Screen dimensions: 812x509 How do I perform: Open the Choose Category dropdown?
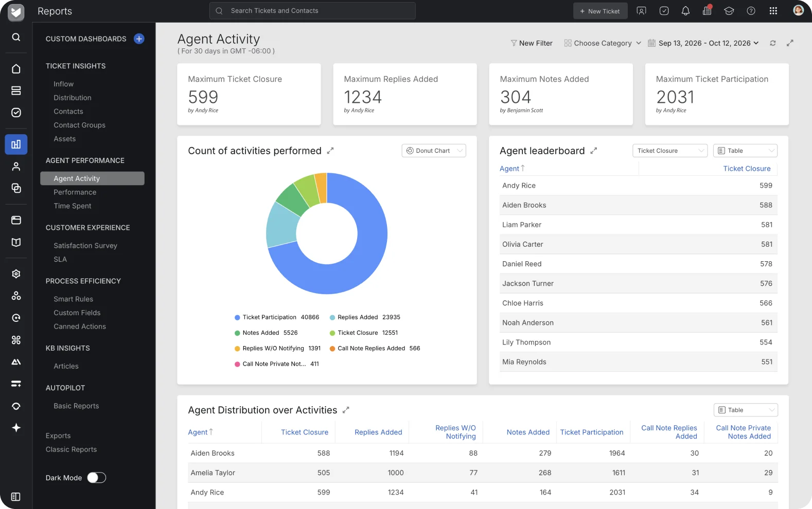603,43
